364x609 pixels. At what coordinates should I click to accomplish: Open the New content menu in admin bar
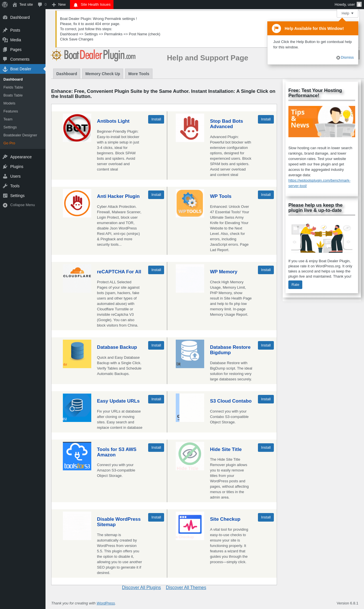click(59, 5)
